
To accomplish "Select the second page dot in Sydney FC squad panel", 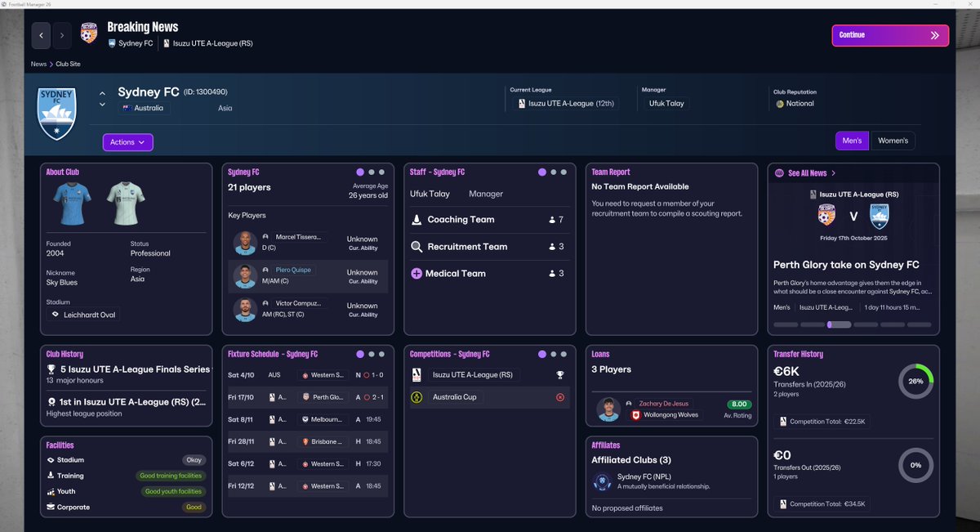I will pyautogui.click(x=372, y=172).
